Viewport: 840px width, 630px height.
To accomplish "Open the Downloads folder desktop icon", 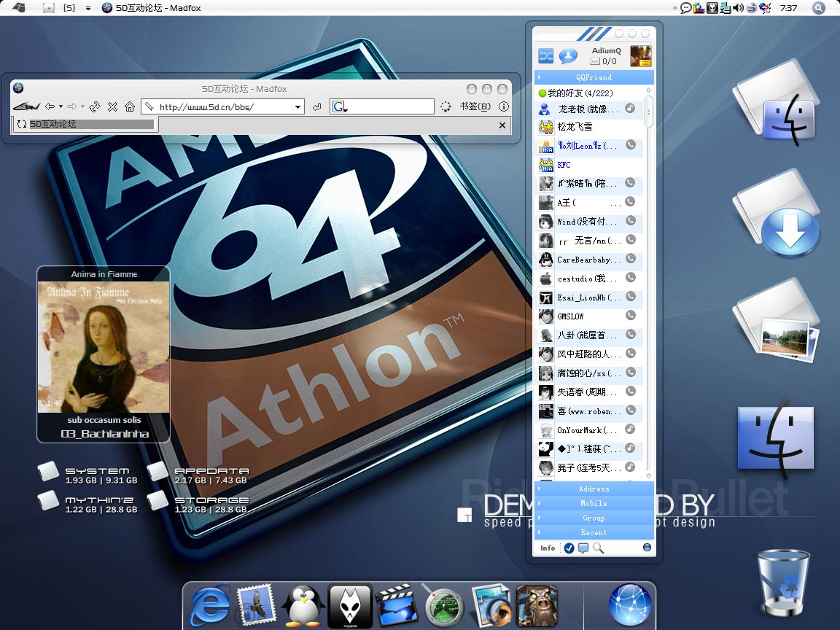I will tap(776, 213).
